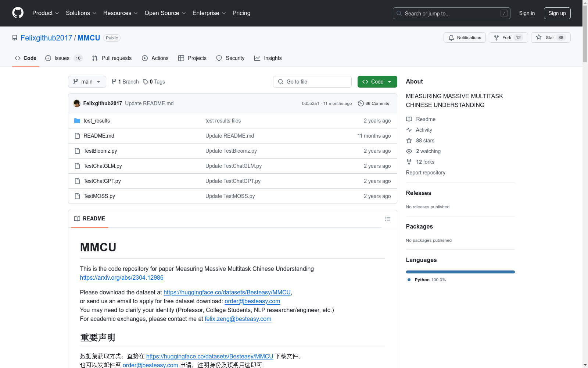The image size is (588, 368).
Task: Open the main branch selector dropdown
Action: click(87, 82)
